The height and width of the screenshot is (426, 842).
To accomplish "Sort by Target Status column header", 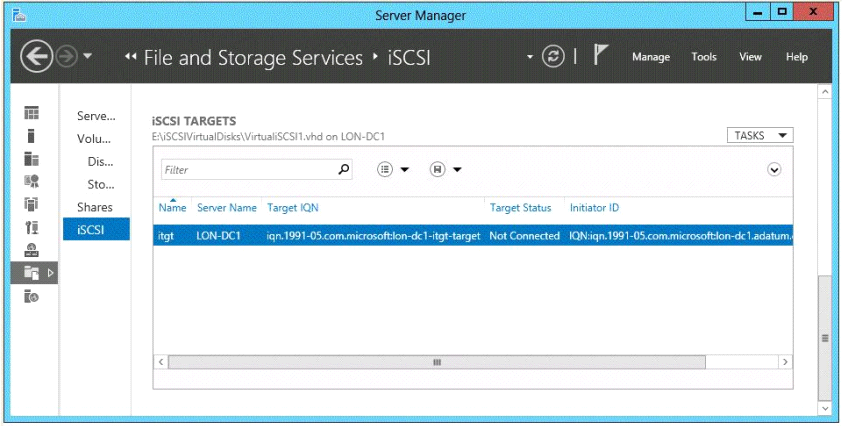I will (x=520, y=208).
